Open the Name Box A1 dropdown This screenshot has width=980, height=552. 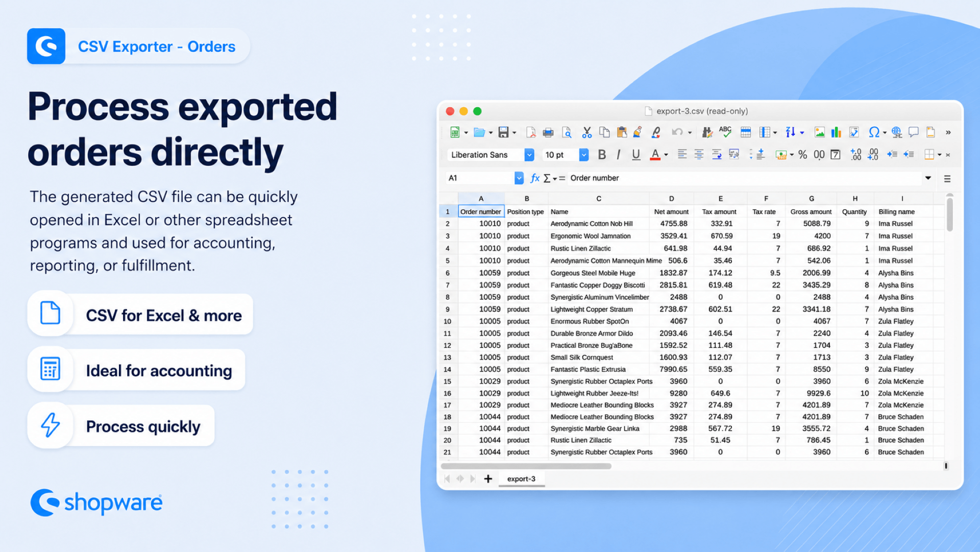click(x=519, y=178)
